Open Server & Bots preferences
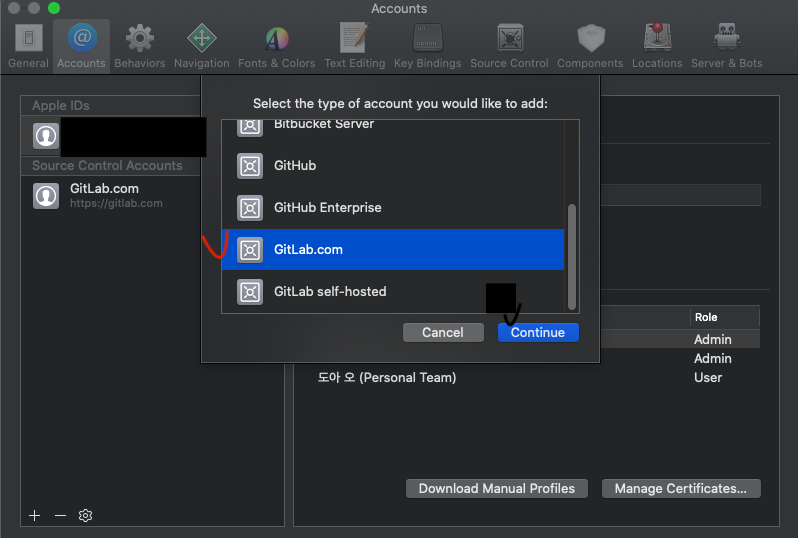The width and height of the screenshot is (798, 538). click(726, 47)
